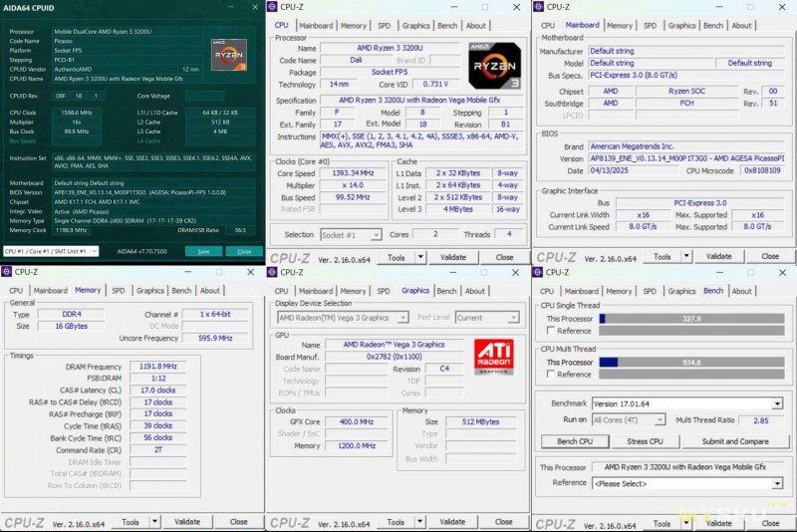The height and width of the screenshot is (532, 797).
Task: Click the Bench CPU button
Action: point(575,441)
